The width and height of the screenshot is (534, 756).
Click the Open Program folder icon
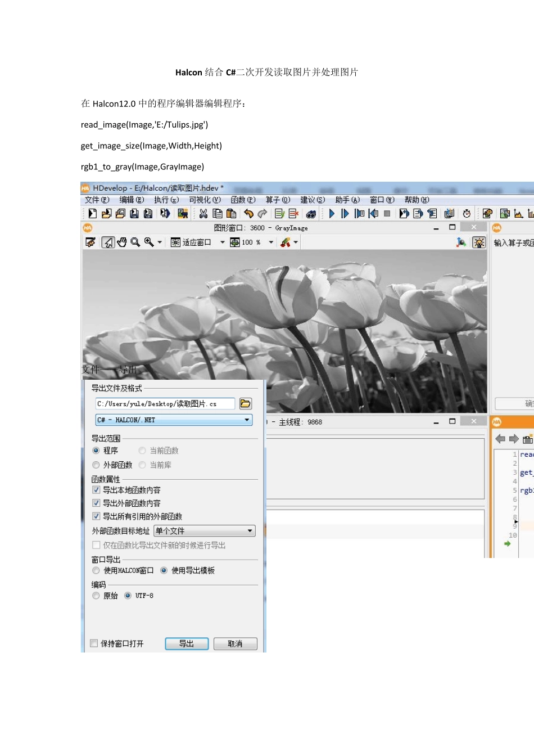click(x=106, y=214)
